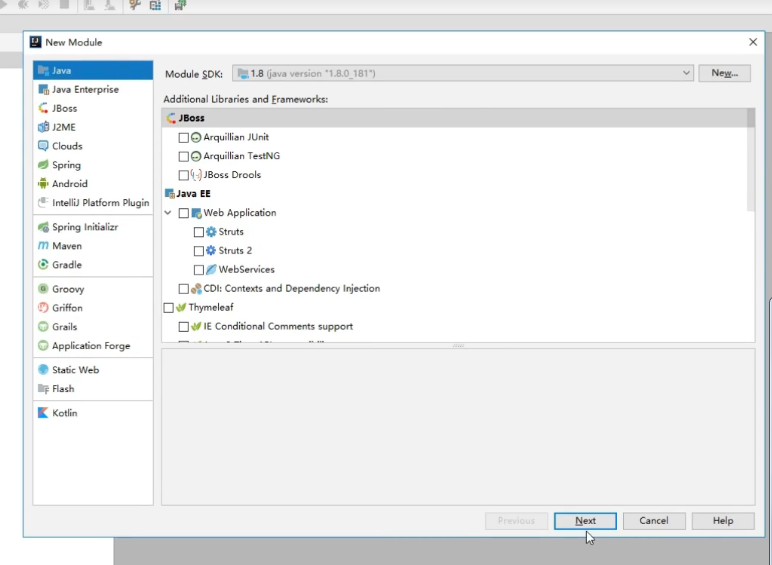This screenshot has width=772, height=565.
Task: Click the Cancel button
Action: (654, 521)
